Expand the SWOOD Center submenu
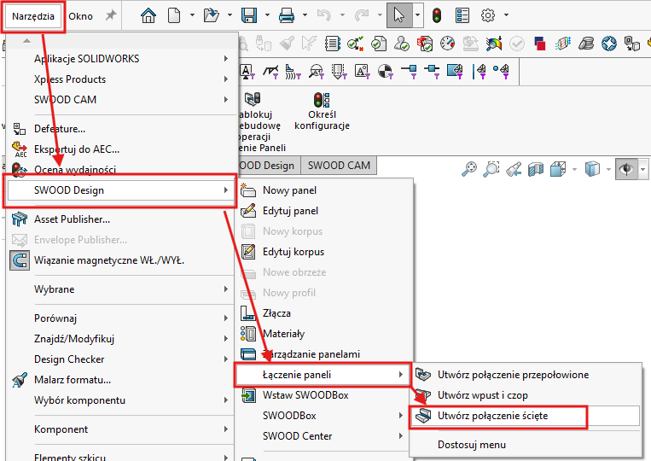 (x=324, y=436)
